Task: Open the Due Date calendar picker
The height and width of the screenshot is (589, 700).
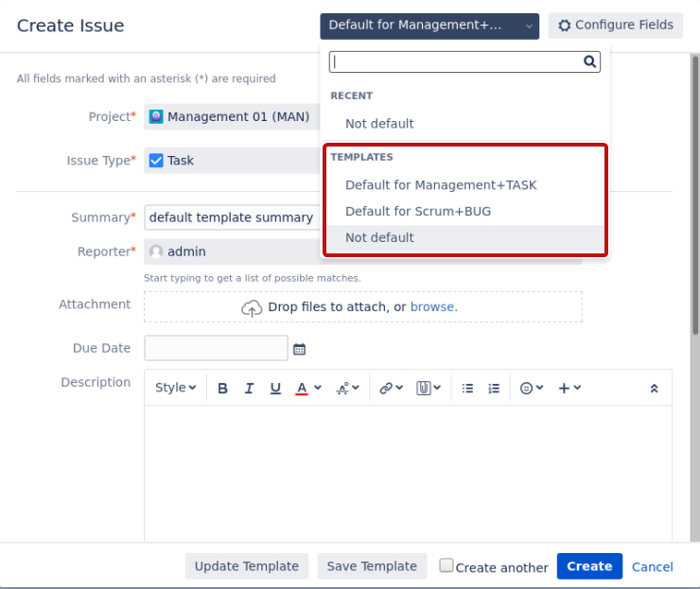Action: pyautogui.click(x=300, y=349)
